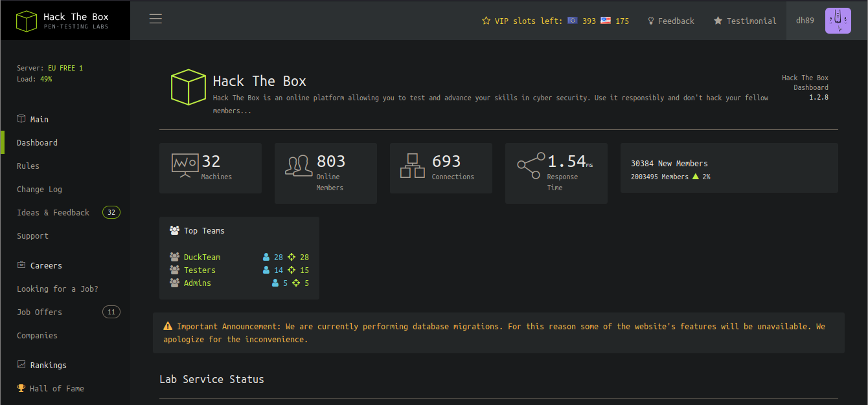Screen dimensions: 868x405
Task: Click the EU flag VIP slot icon
Action: click(573, 21)
